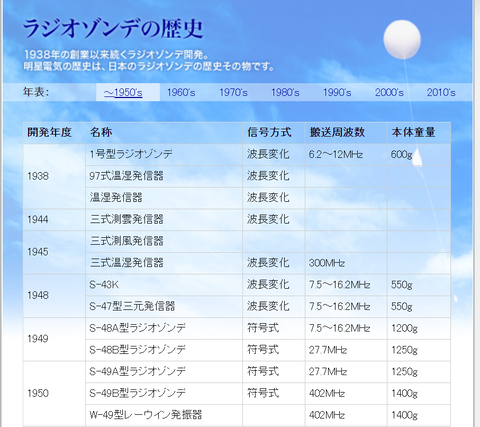Go to the 2010's tab
480x427 pixels.
(441, 92)
